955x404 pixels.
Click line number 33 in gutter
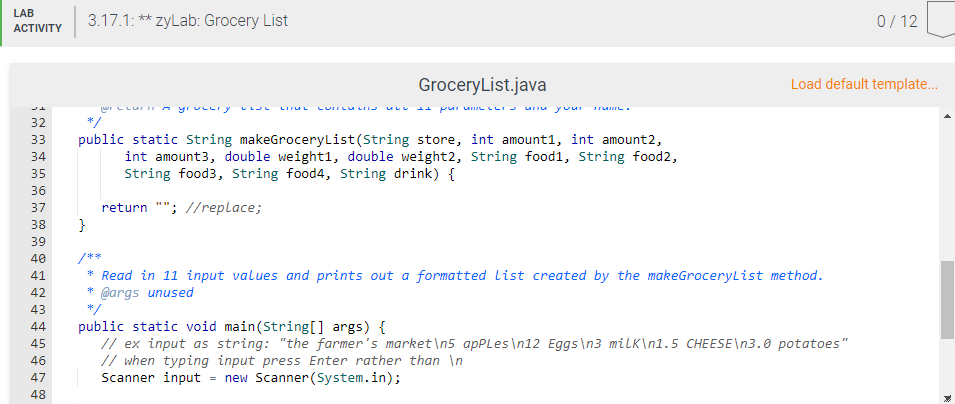click(x=38, y=140)
